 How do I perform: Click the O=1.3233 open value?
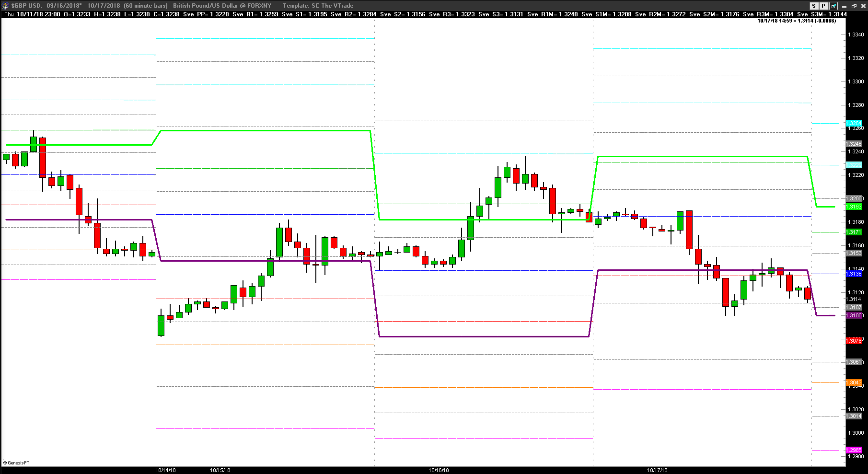pyautogui.click(x=77, y=14)
